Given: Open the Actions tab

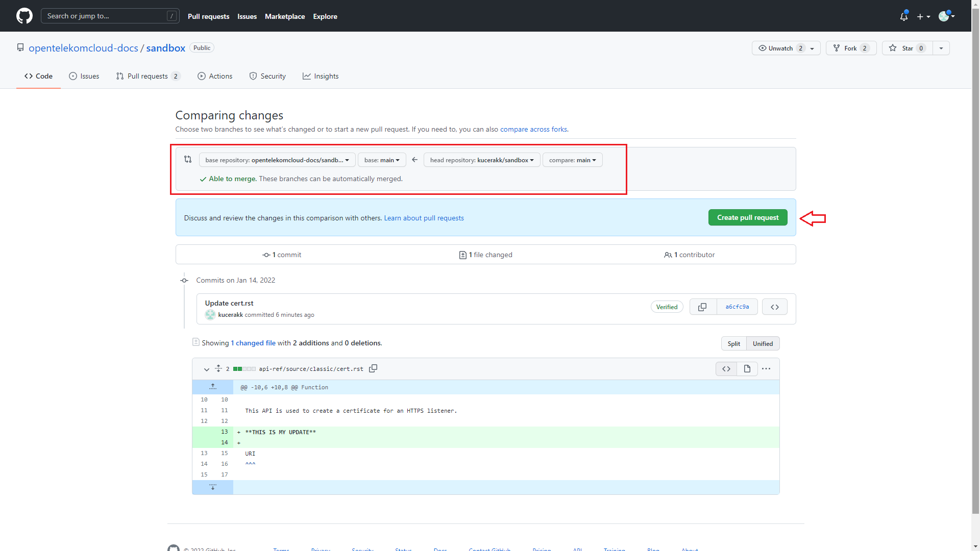Looking at the screenshot, I should click(x=215, y=76).
